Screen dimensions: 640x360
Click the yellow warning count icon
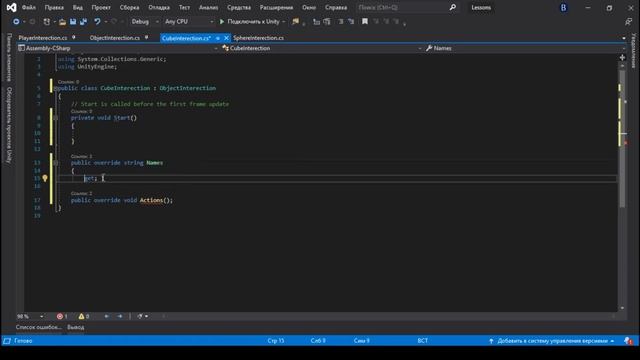click(81, 316)
